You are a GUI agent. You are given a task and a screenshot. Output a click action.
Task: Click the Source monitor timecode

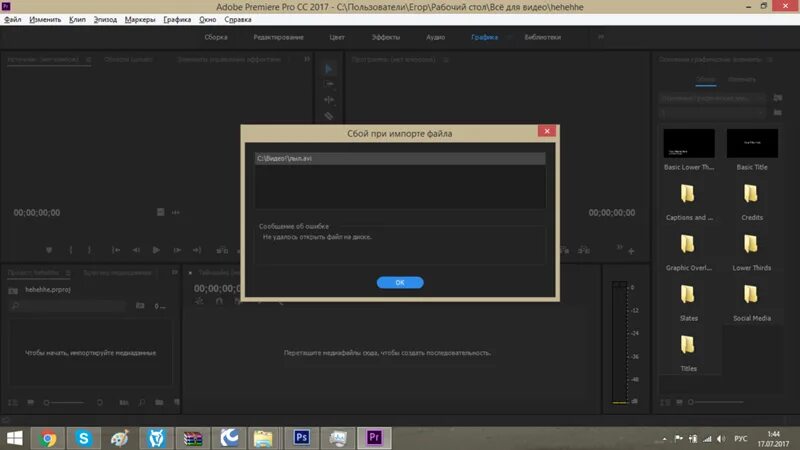click(37, 212)
